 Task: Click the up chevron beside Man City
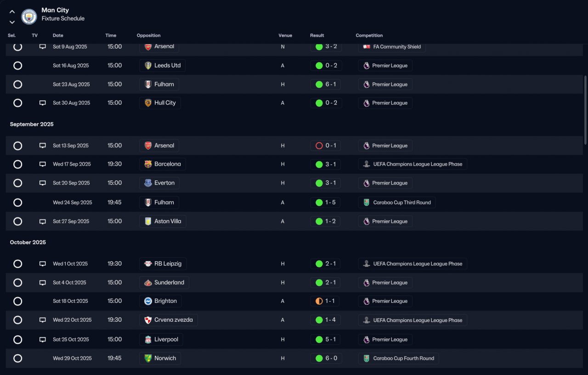click(x=12, y=12)
